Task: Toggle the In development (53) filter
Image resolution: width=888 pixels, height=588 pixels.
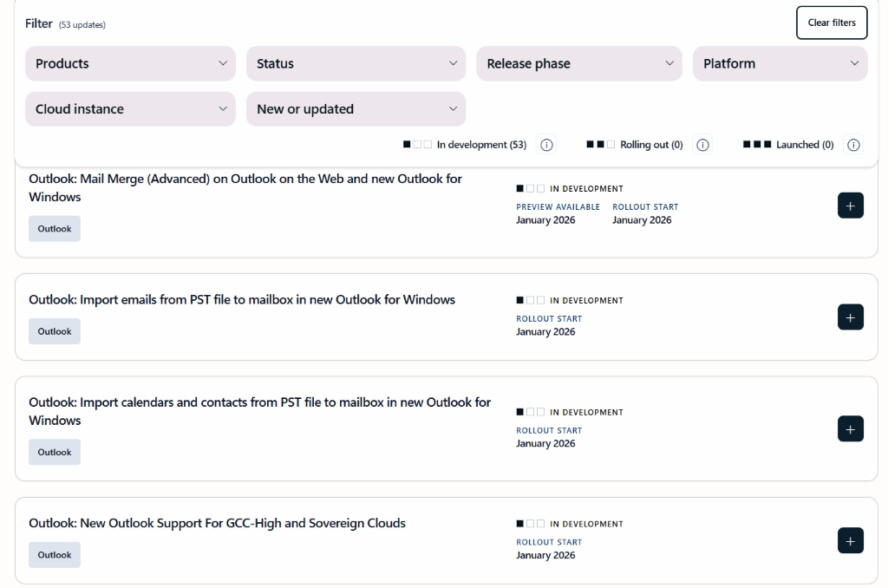Action: 465,144
